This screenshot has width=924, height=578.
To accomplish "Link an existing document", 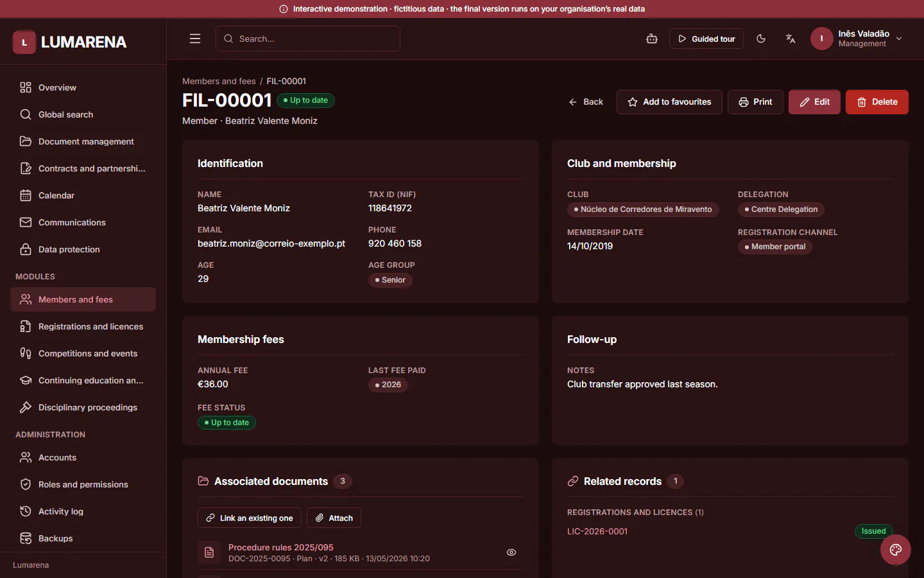I will [250, 518].
